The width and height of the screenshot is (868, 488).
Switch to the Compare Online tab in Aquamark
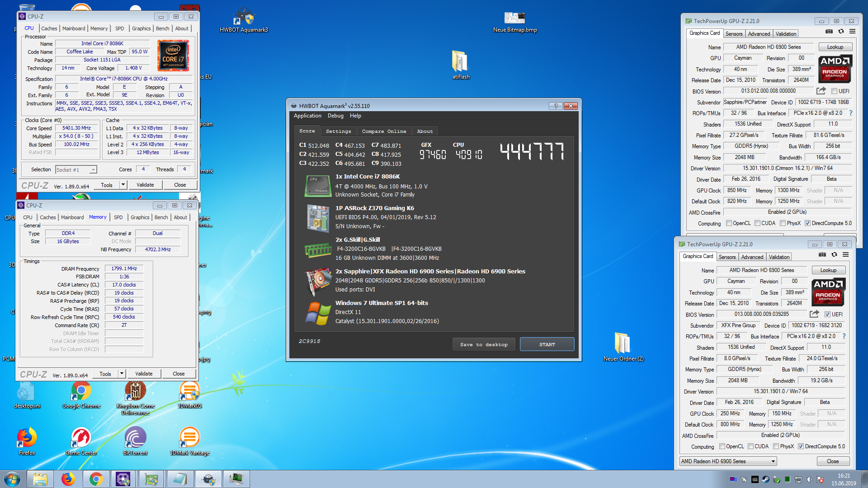384,131
